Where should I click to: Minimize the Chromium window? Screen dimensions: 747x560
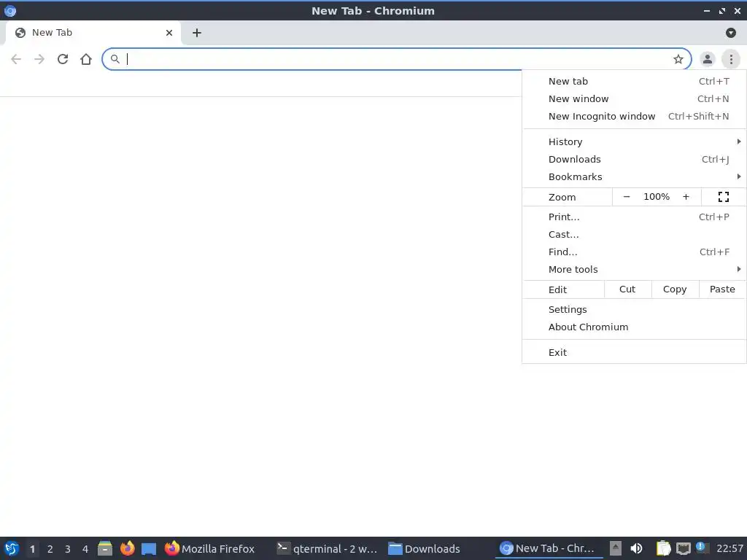point(707,10)
